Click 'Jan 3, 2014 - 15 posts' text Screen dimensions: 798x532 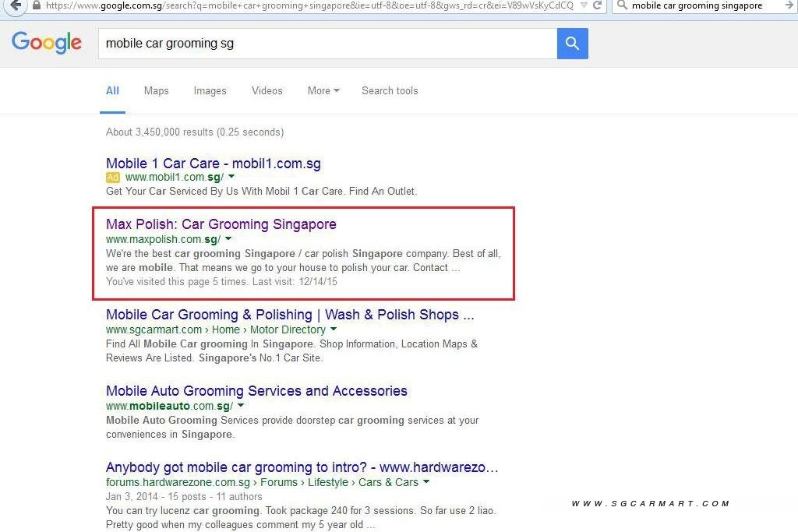(156, 496)
